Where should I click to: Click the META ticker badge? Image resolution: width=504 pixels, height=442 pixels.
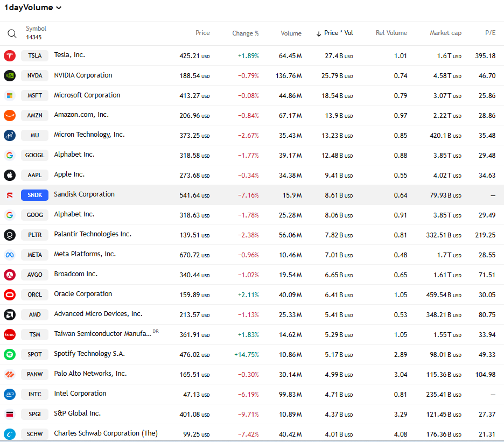(34, 255)
